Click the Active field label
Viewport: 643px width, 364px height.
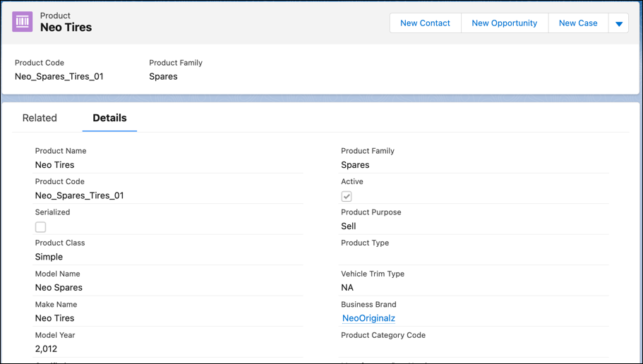pos(352,181)
